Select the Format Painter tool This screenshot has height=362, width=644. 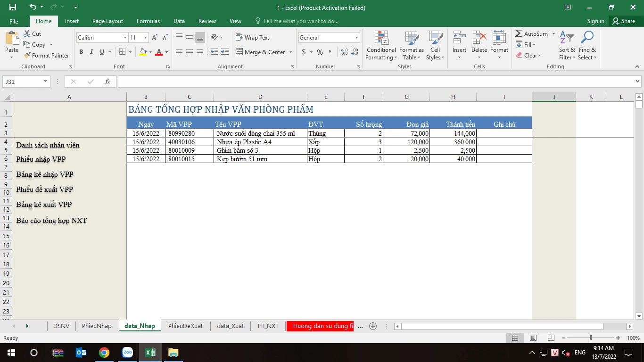(x=46, y=55)
